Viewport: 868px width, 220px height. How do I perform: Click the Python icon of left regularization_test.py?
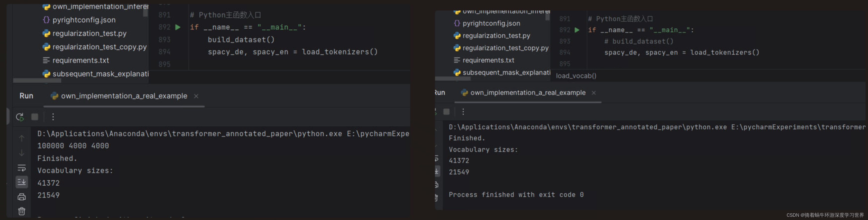pos(46,33)
